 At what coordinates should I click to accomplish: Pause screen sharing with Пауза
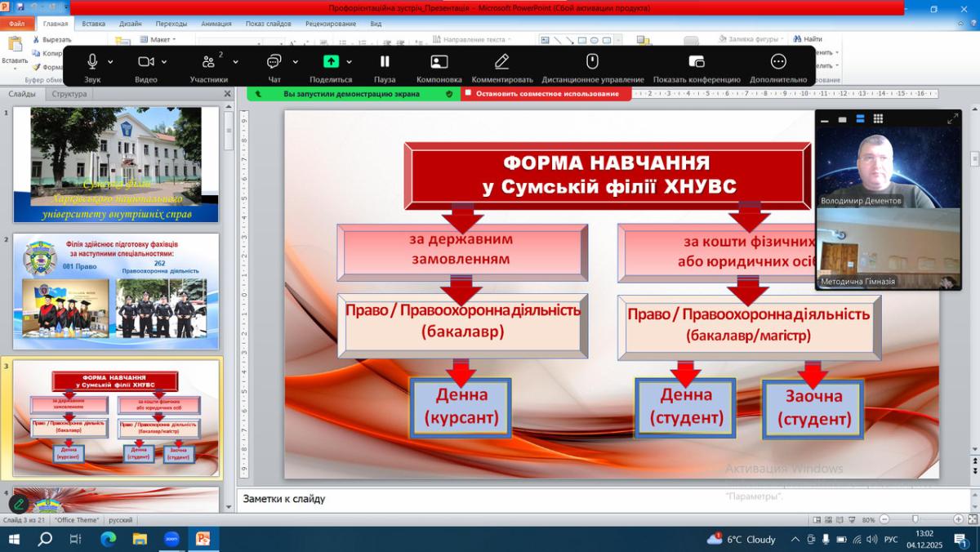(x=384, y=62)
